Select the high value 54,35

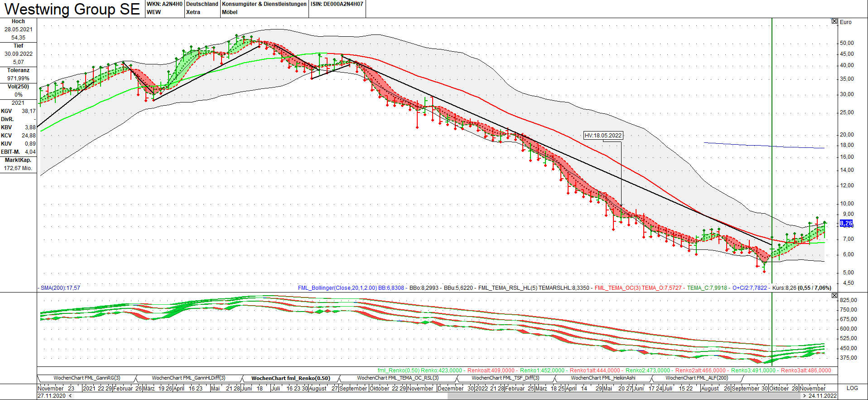point(18,38)
